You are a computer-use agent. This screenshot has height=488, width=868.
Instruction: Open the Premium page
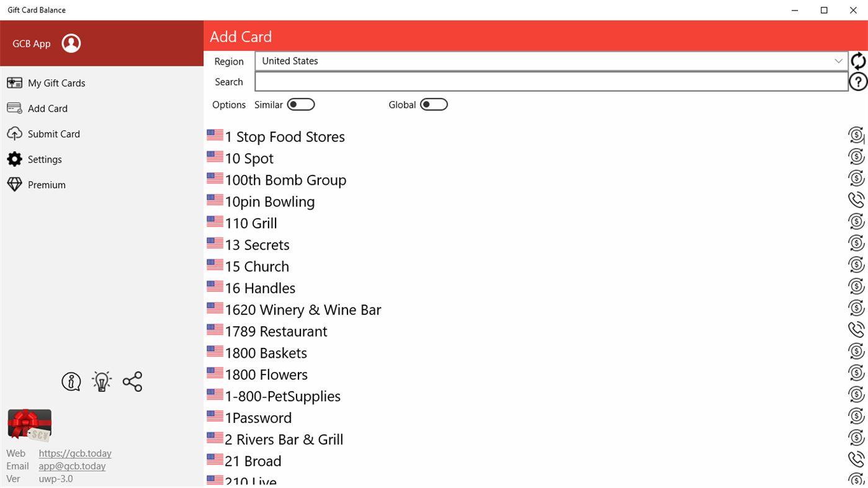coord(47,184)
